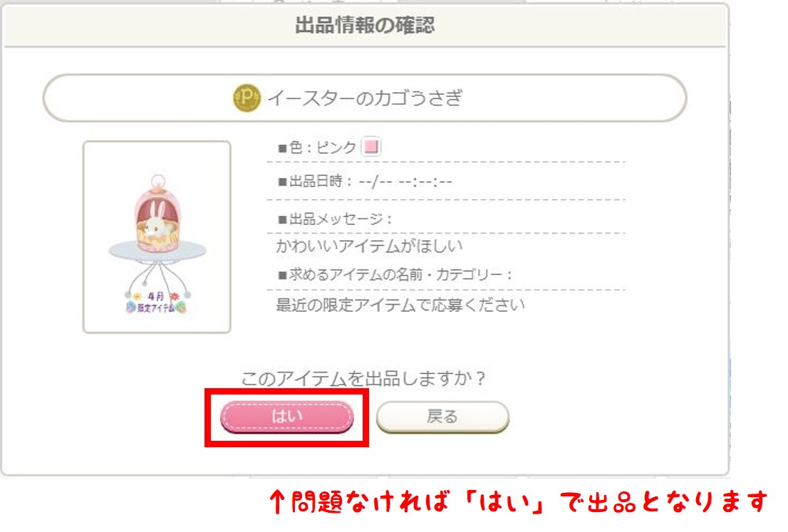Click the red upward arrow in the annotation
Image resolution: width=788 pixels, height=532 pixels.
pos(277,502)
